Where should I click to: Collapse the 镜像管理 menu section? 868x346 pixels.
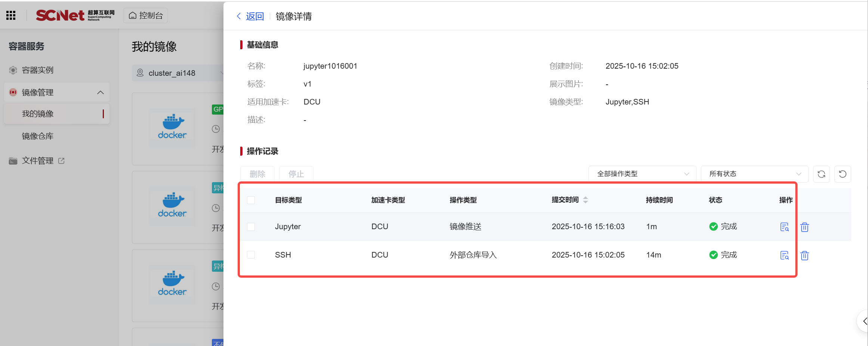100,93
